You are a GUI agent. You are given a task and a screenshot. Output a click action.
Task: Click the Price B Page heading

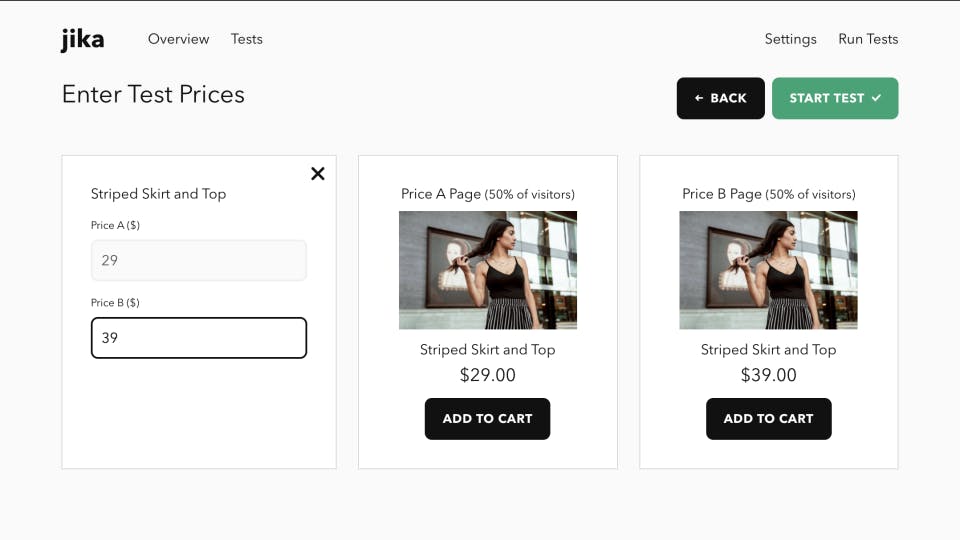pyautogui.click(x=768, y=194)
